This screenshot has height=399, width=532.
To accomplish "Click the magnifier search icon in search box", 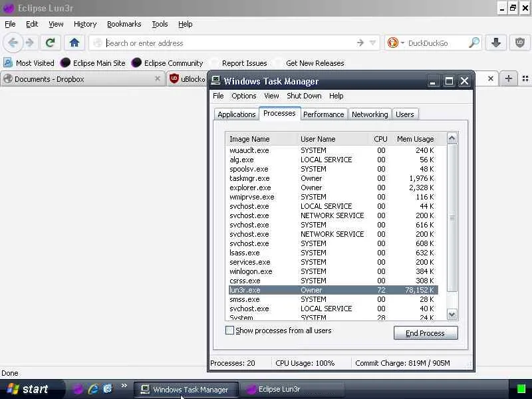I will coord(473,43).
